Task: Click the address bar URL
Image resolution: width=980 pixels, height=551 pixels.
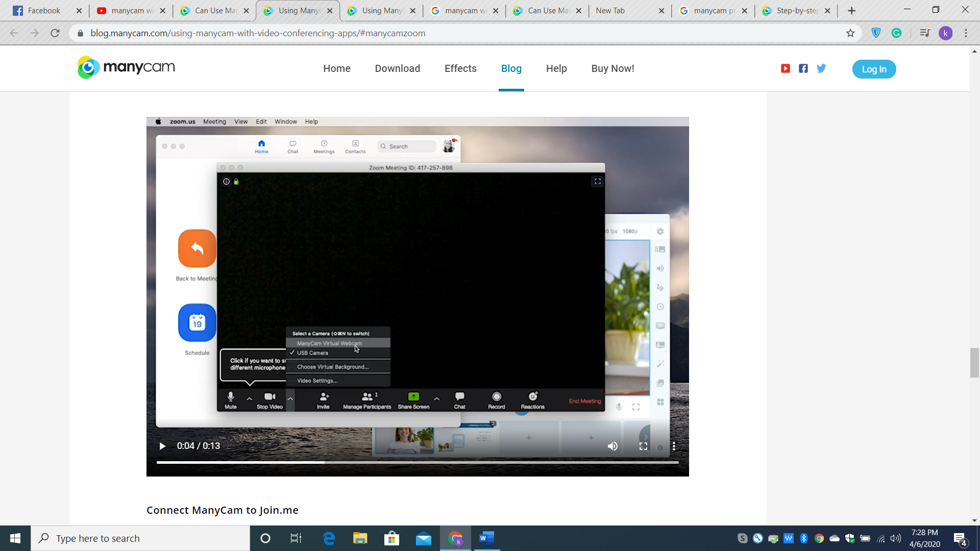Action: tap(258, 33)
